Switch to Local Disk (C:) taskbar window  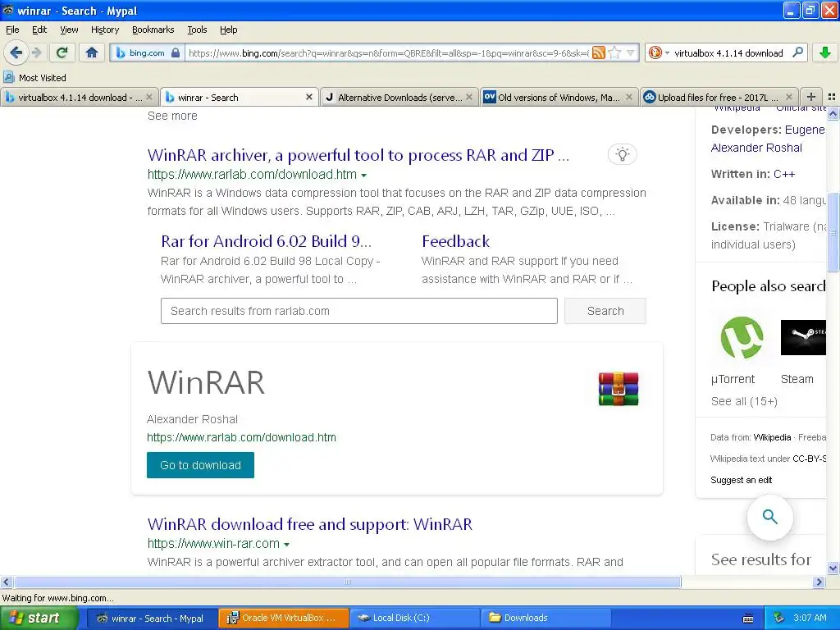pos(415,618)
